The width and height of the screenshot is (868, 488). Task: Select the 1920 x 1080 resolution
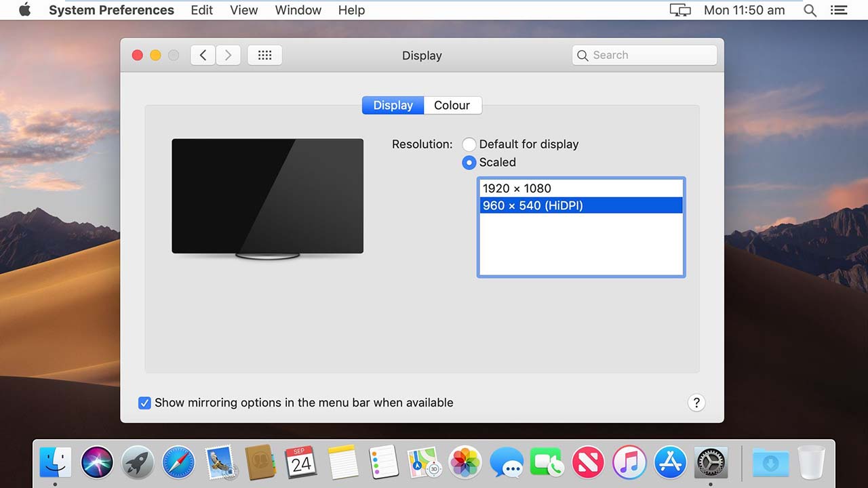581,188
